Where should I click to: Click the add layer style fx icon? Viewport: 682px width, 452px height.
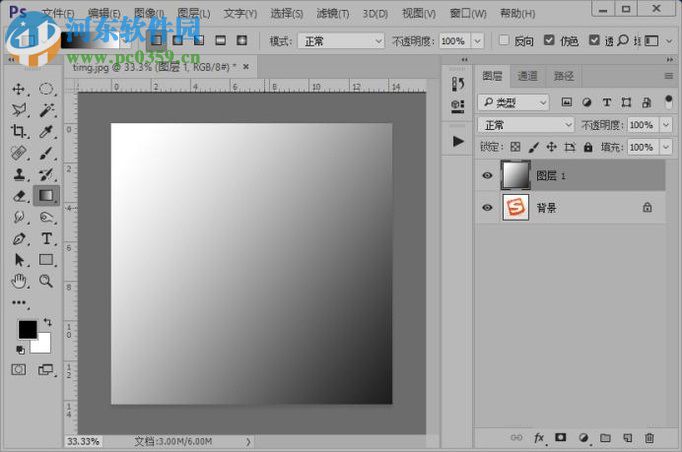pos(539,438)
